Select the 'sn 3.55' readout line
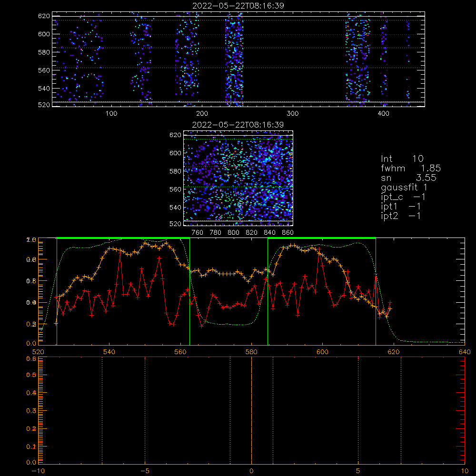The height and width of the screenshot is (476, 476). [x=408, y=178]
